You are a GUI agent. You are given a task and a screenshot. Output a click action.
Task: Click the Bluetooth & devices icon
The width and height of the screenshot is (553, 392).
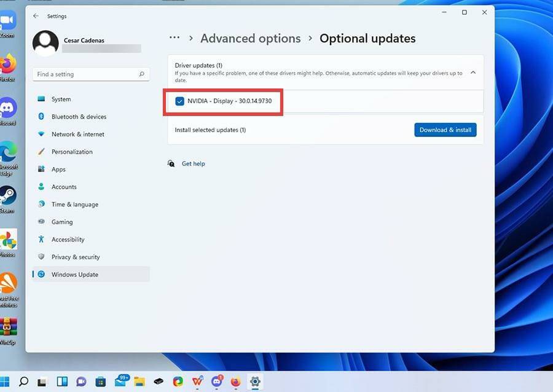point(41,116)
